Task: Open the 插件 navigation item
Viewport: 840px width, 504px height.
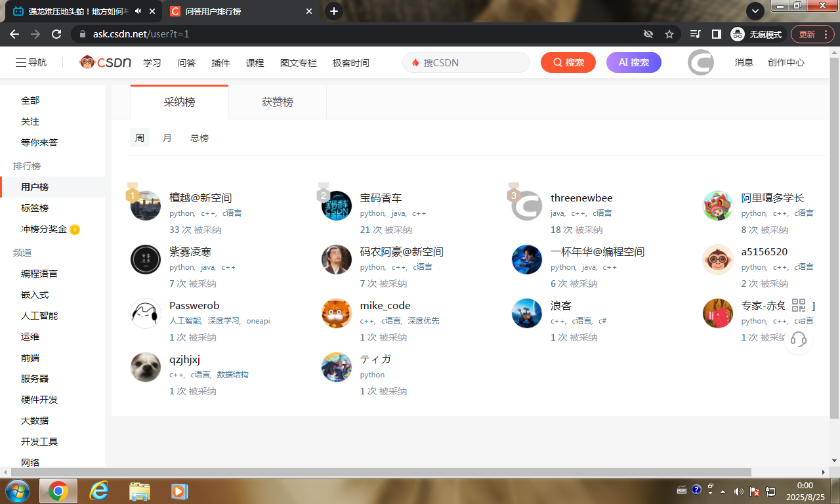Action: pyautogui.click(x=220, y=63)
